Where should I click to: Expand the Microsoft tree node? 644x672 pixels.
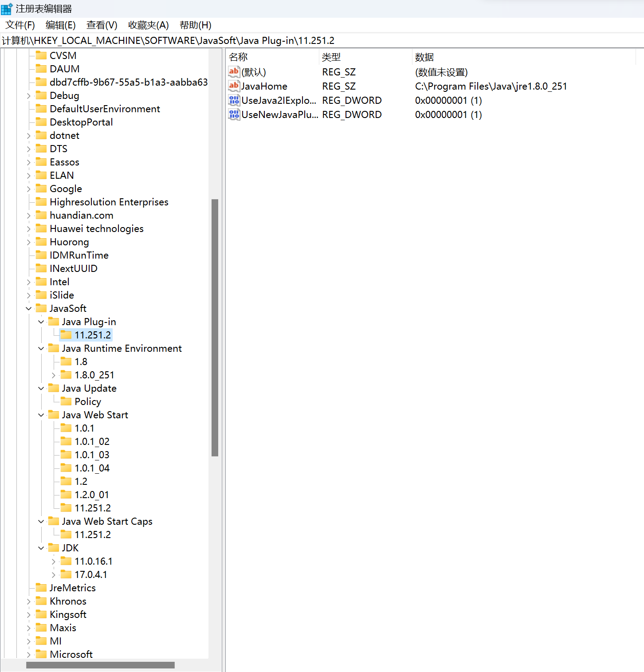[28, 654]
